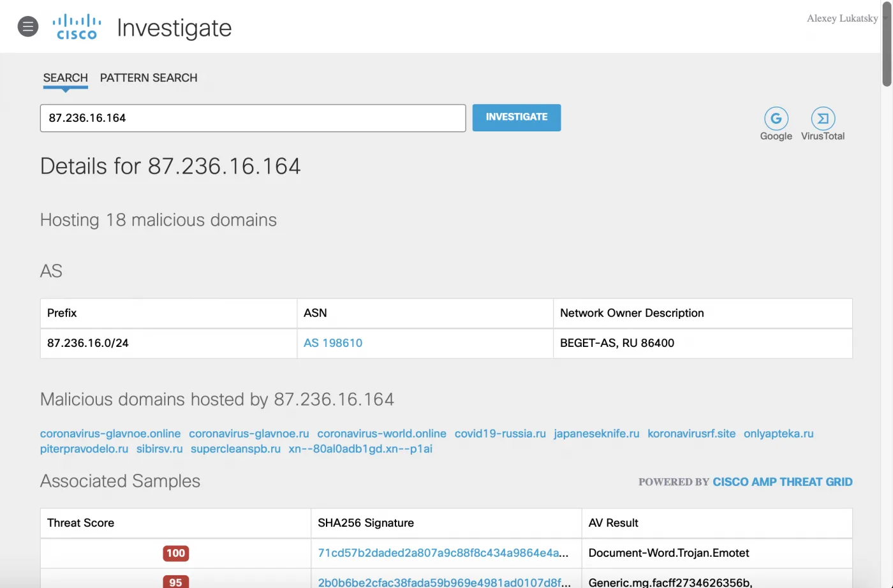The image size is (893, 588).
Task: Open the hamburger navigation menu
Action: [x=27, y=27]
